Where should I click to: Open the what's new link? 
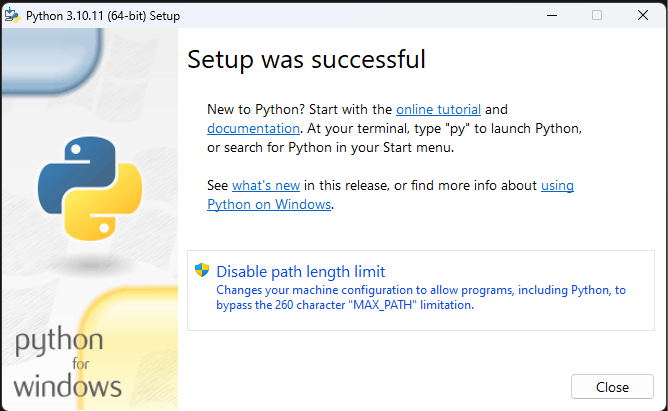[x=266, y=186]
